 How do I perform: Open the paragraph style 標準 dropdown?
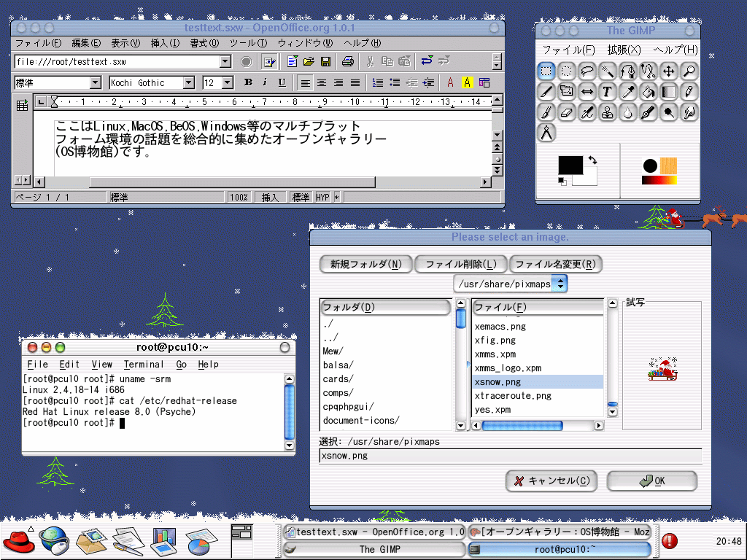(96, 83)
